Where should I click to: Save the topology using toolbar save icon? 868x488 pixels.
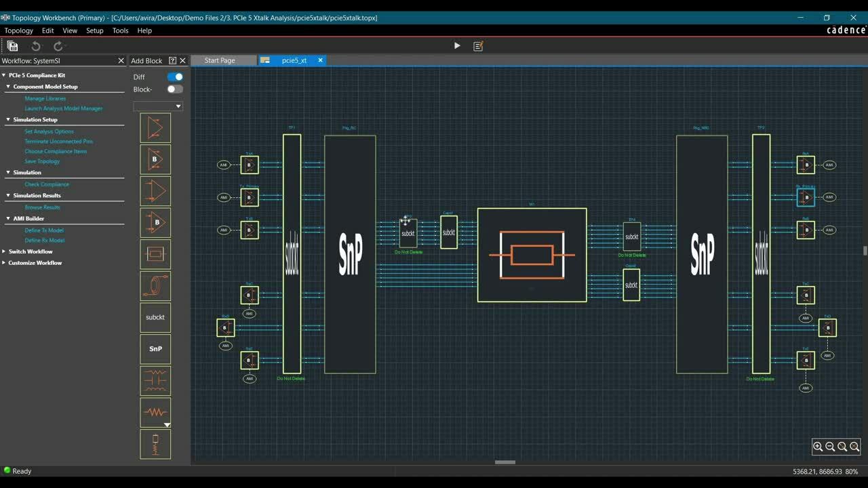(12, 46)
